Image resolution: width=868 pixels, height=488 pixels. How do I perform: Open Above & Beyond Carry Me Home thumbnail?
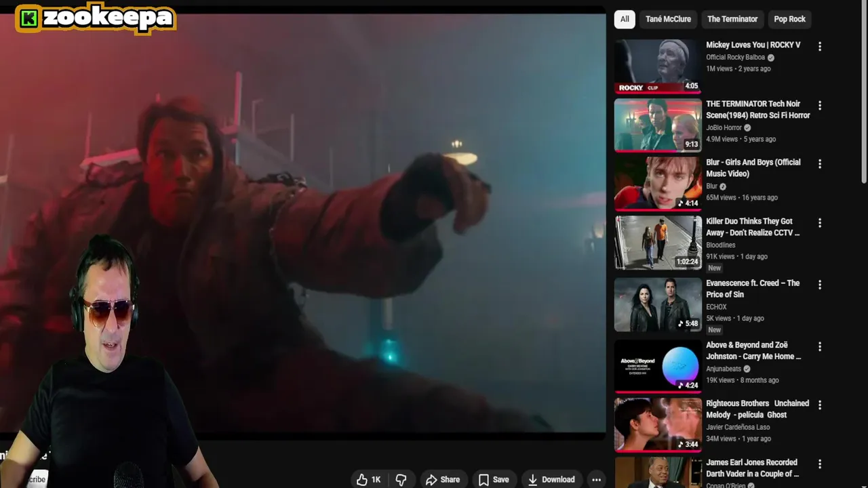click(x=658, y=366)
